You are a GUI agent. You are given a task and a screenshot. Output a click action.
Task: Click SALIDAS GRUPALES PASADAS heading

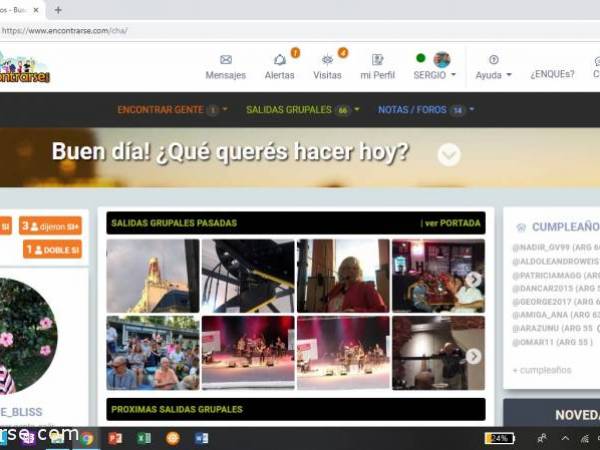[x=174, y=223]
